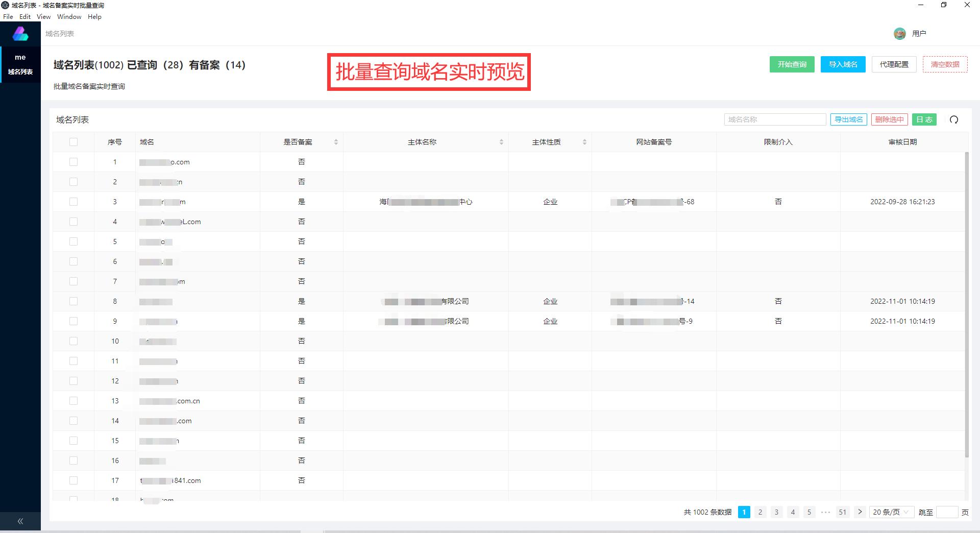The image size is (980, 533).
Task: Go to next page with the chevron
Action: 861,512
